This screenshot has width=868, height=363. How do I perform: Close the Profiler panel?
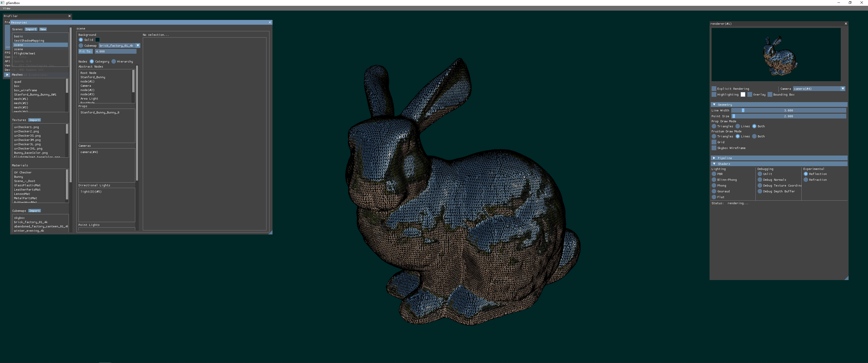pyautogui.click(x=69, y=16)
